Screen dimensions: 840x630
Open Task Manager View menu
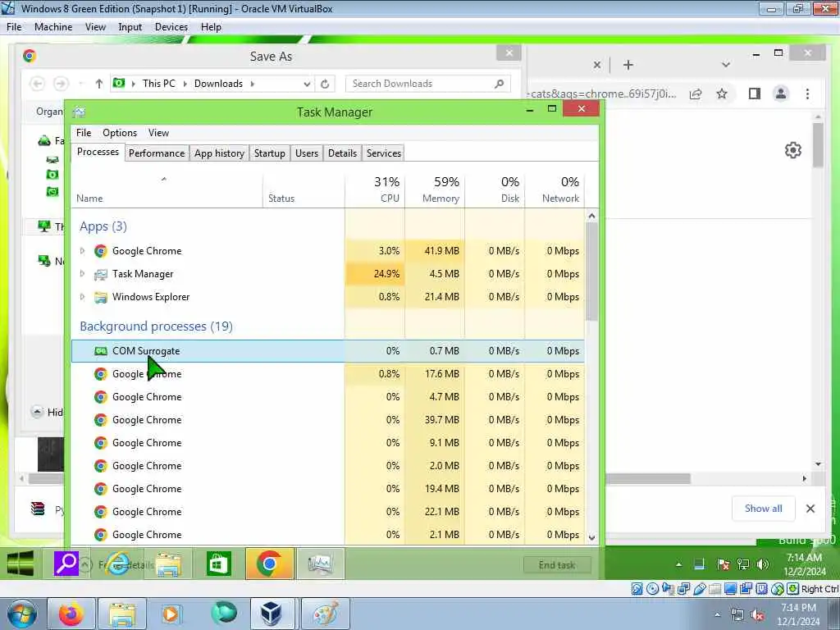[x=158, y=133]
